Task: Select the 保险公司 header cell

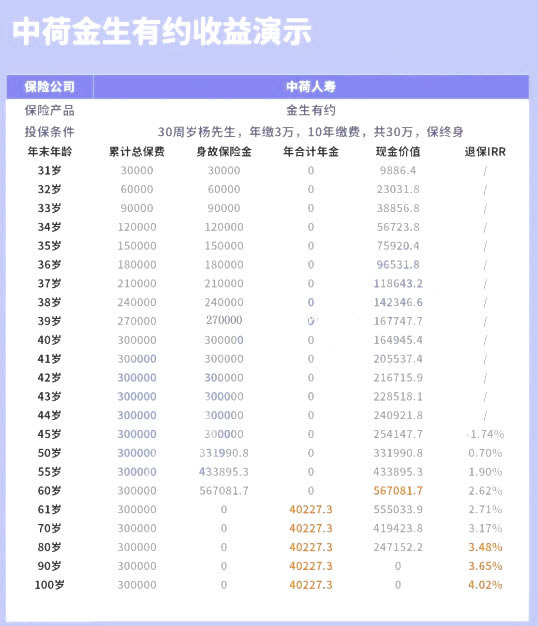Action: (x=49, y=87)
